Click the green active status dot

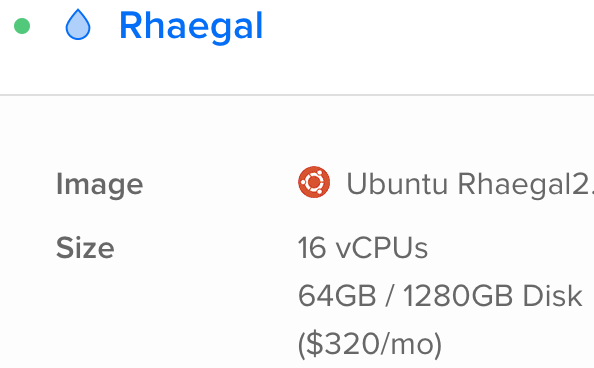(x=22, y=26)
